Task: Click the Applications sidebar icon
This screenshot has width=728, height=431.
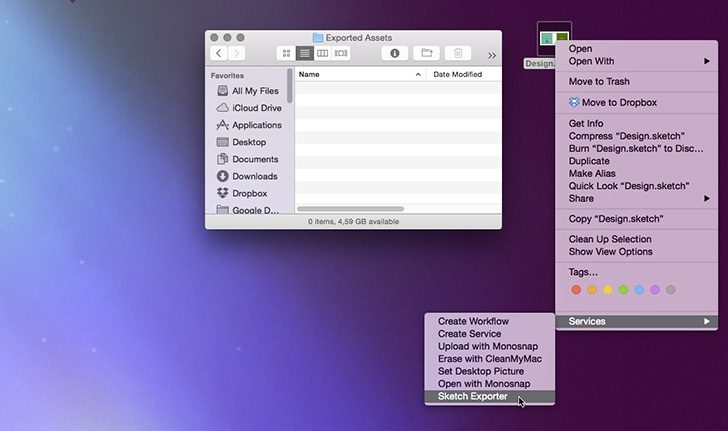Action: tap(222, 125)
